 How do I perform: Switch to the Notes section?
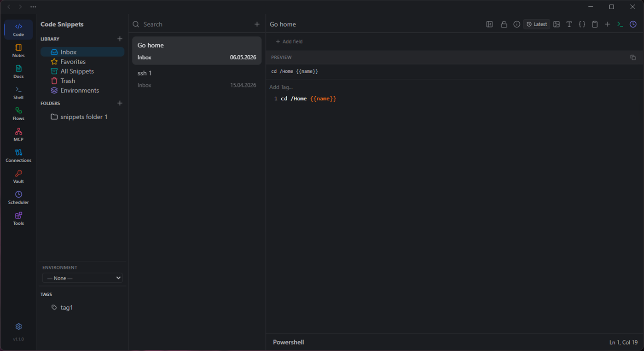[18, 51]
